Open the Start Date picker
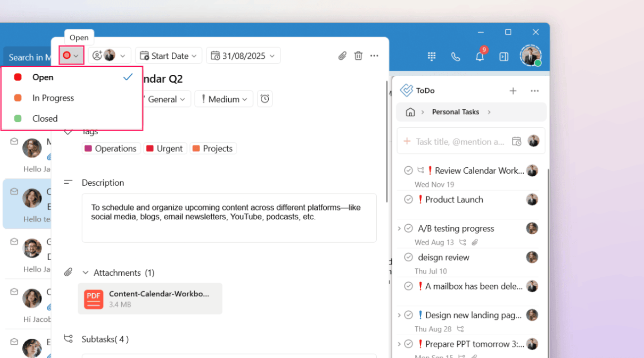This screenshot has width=644, height=358. pyautogui.click(x=169, y=55)
